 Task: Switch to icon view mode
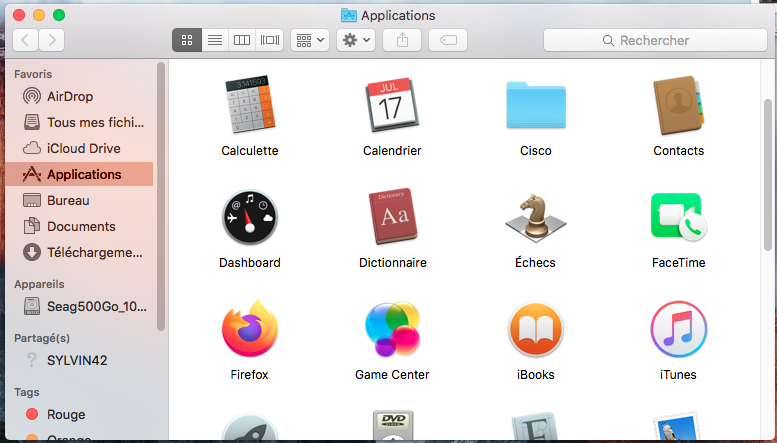[186, 40]
